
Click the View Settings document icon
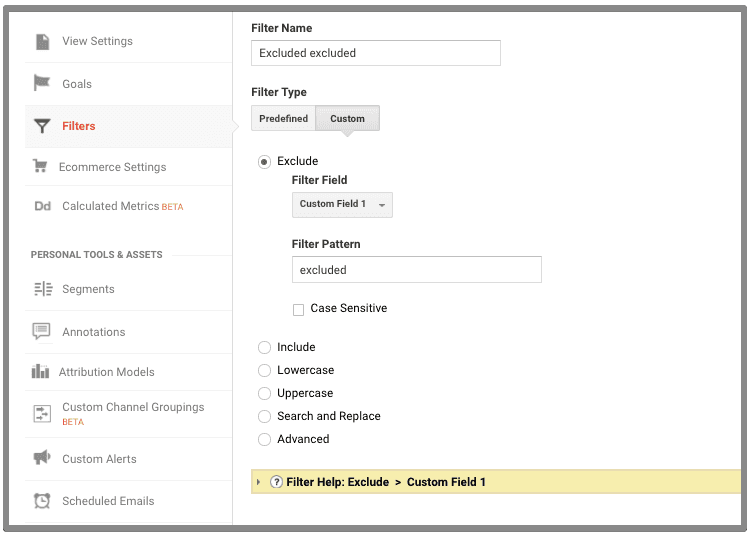click(x=42, y=41)
